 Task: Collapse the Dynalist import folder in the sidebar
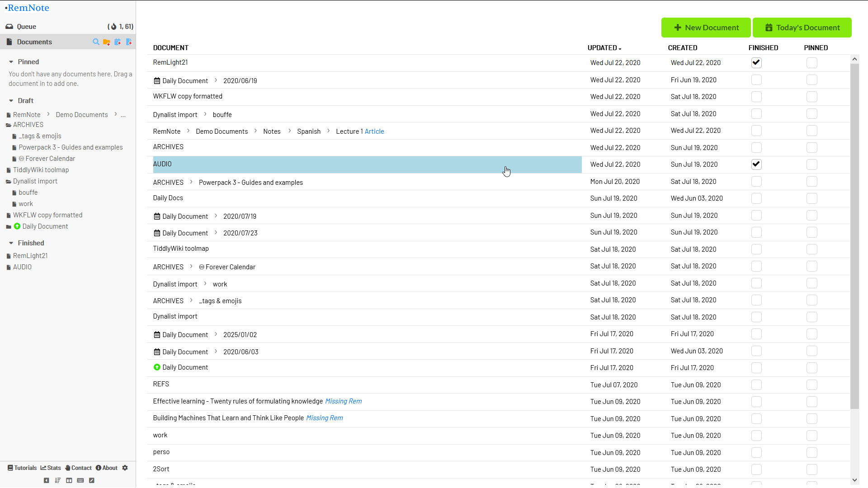(x=9, y=182)
